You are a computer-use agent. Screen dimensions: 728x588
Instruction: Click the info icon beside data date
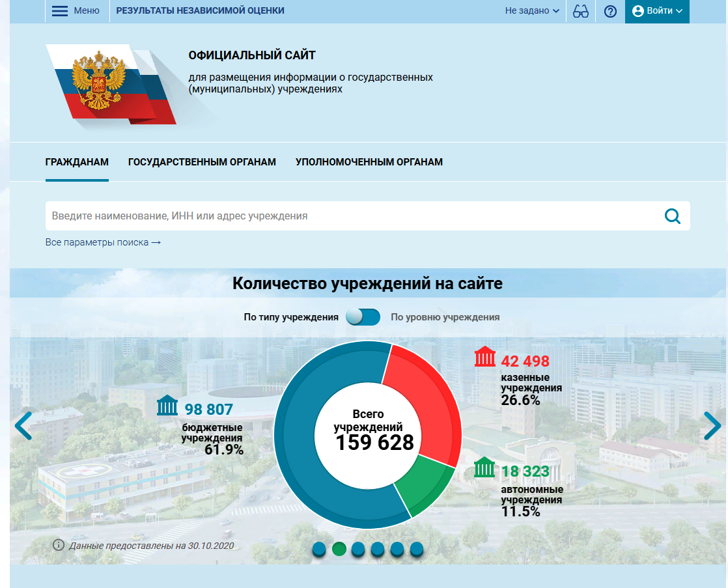tap(59, 545)
